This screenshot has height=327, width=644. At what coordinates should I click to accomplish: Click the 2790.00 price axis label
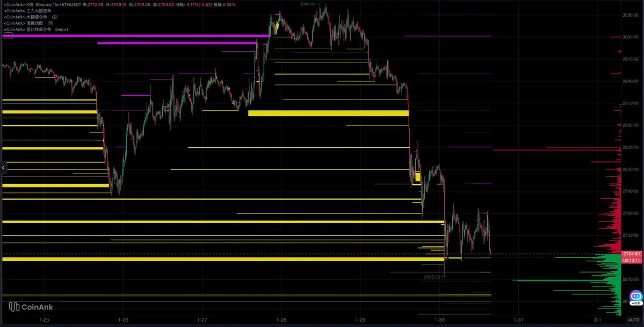631,191
